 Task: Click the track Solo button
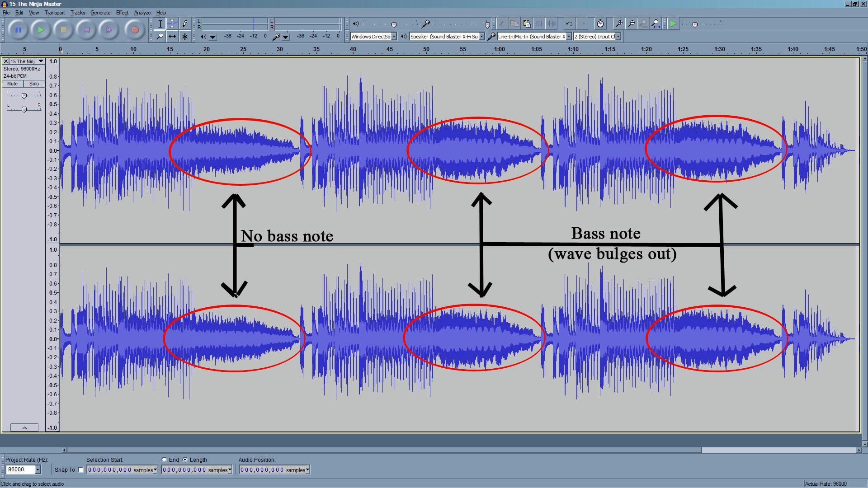pyautogui.click(x=34, y=84)
